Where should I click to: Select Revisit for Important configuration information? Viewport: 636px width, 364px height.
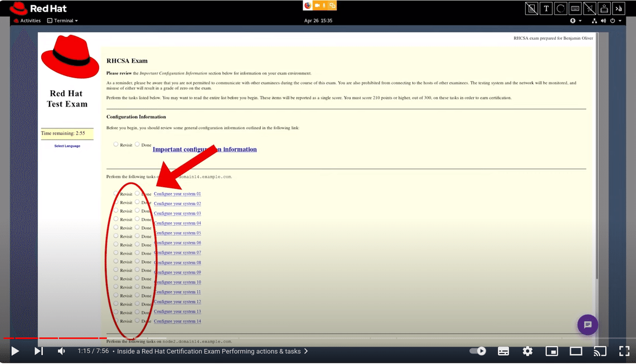point(116,144)
